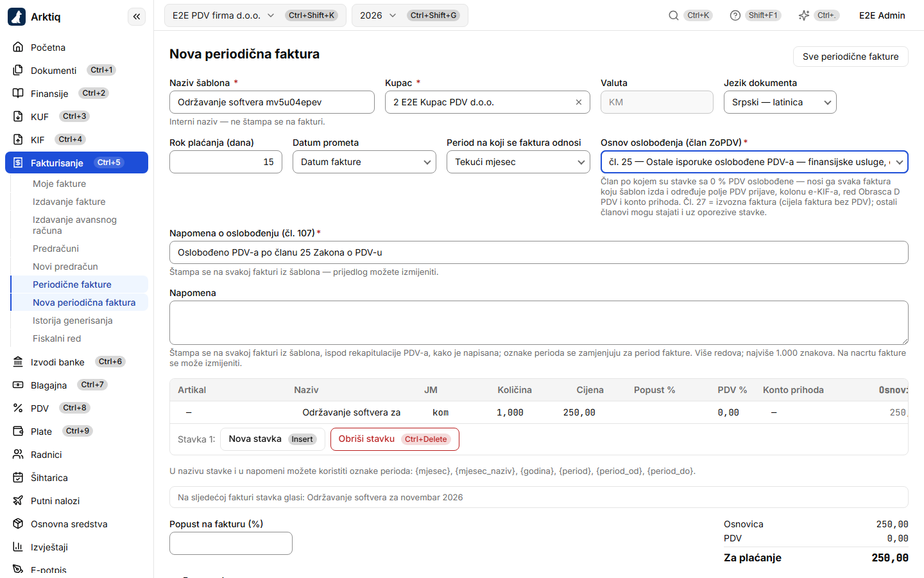This screenshot has width=924, height=578.
Task: Open Izvještaji chart icon
Action: (18, 547)
